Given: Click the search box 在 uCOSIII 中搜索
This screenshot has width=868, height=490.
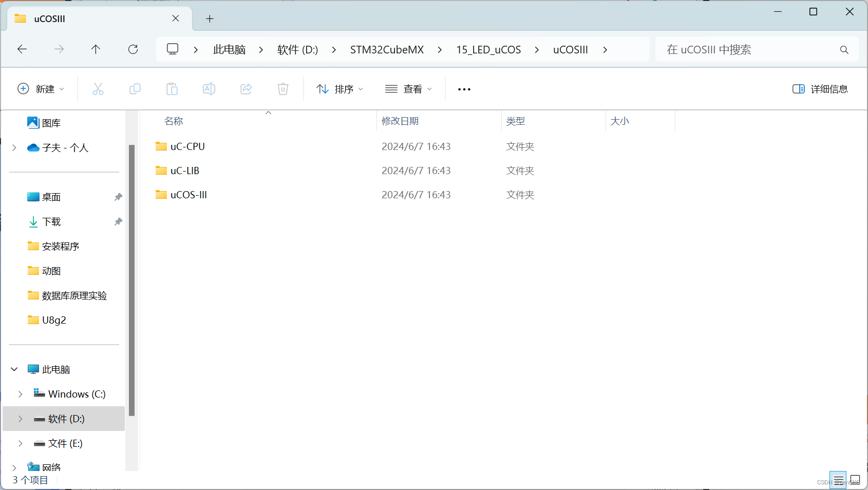Looking at the screenshot, I should click(757, 49).
